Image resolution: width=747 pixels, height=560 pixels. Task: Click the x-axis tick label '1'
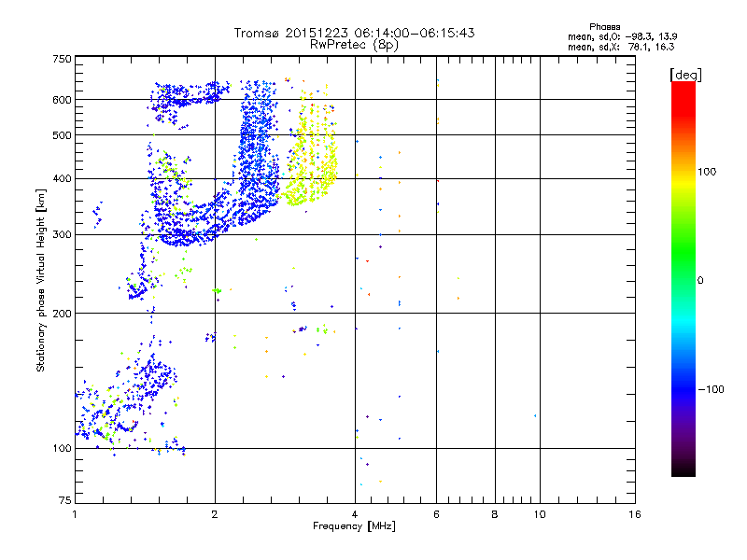click(75, 514)
